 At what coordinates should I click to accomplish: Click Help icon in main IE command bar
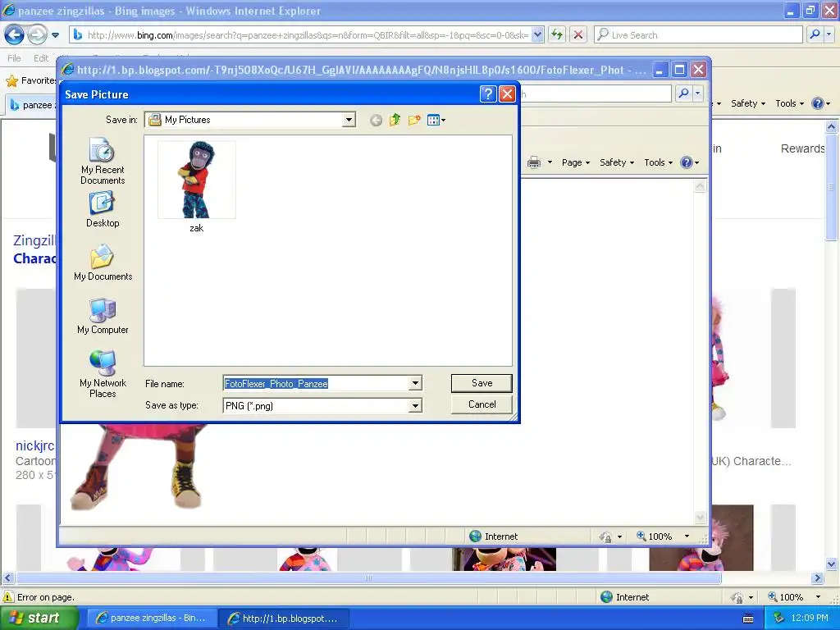pos(818,103)
